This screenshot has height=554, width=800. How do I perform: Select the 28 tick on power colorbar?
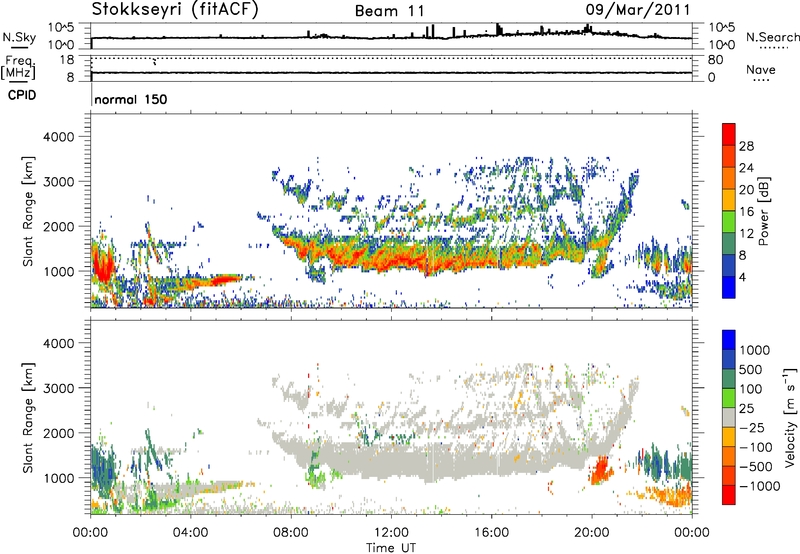pos(746,146)
